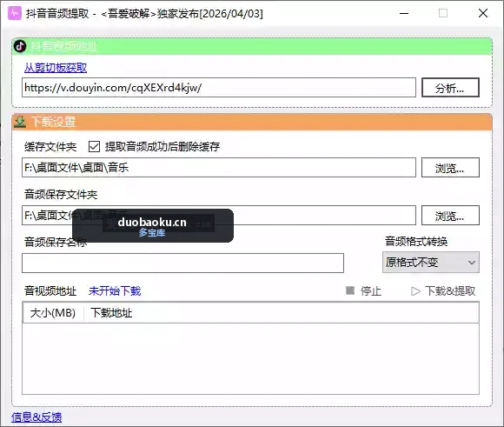Click the Douyin TikTok logo icon
504x427 pixels.
[20, 46]
